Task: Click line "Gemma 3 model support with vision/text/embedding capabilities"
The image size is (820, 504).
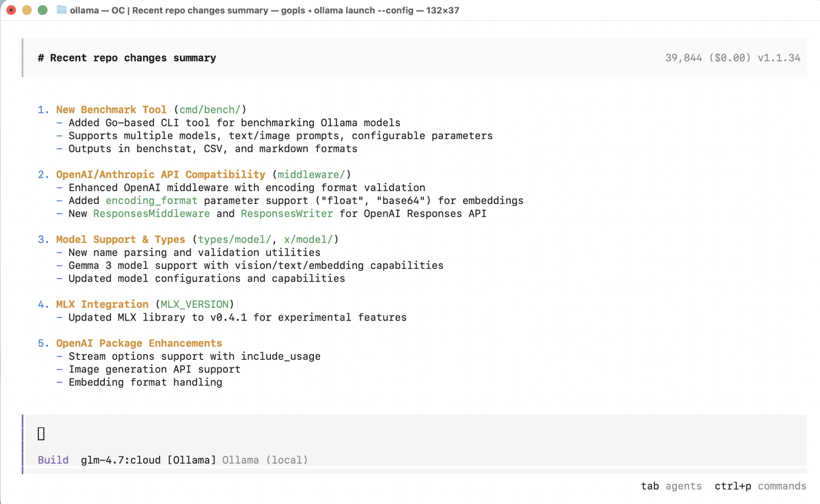Action: 256,265
